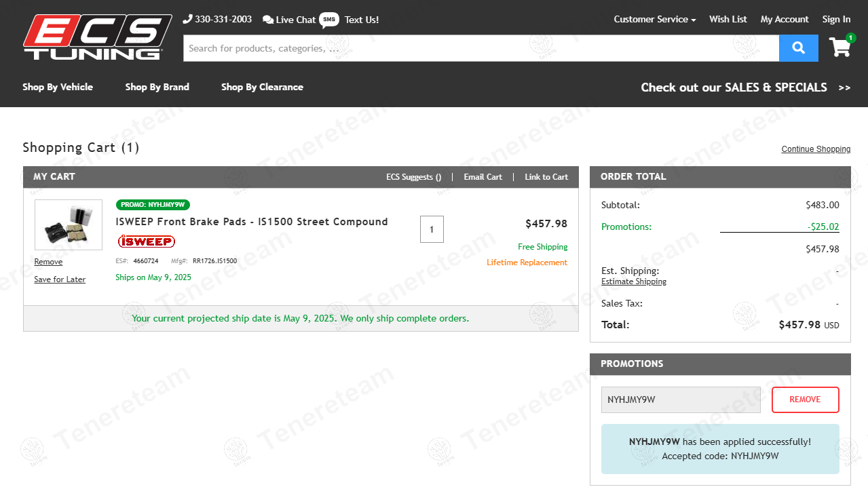Screen dimensions: 868x487
Task: Click the Email Cart link
Action: (x=483, y=177)
